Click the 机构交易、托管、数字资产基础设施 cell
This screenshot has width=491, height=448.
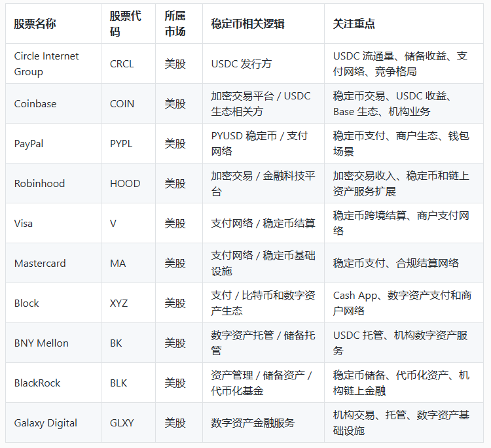coord(404,422)
